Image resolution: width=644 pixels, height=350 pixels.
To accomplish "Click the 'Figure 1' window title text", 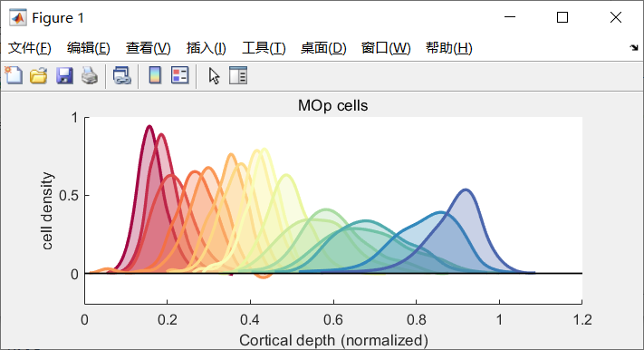I will point(58,18).
